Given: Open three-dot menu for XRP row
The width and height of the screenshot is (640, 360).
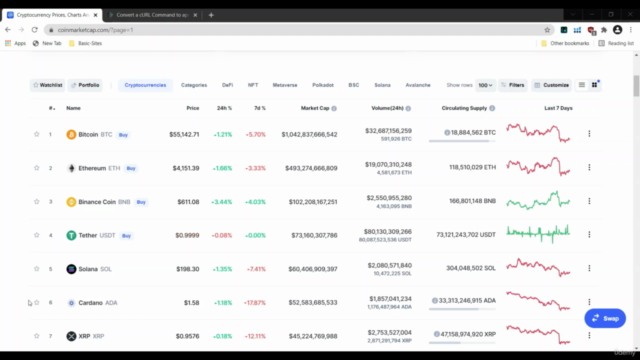Looking at the screenshot, I should point(589,335).
